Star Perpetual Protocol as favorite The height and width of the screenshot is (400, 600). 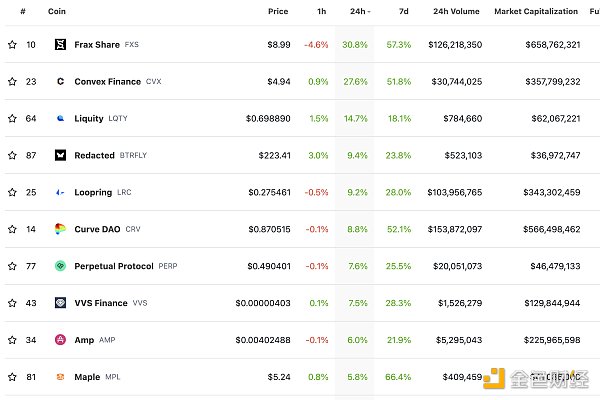pyautogui.click(x=12, y=266)
